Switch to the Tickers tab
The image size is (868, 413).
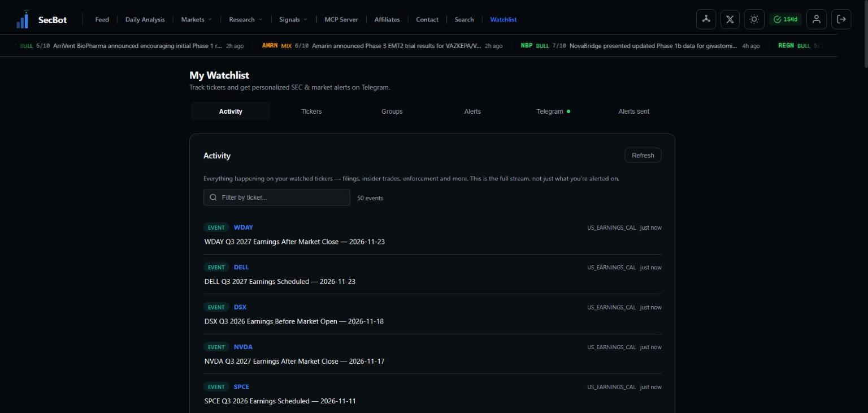[x=311, y=111]
